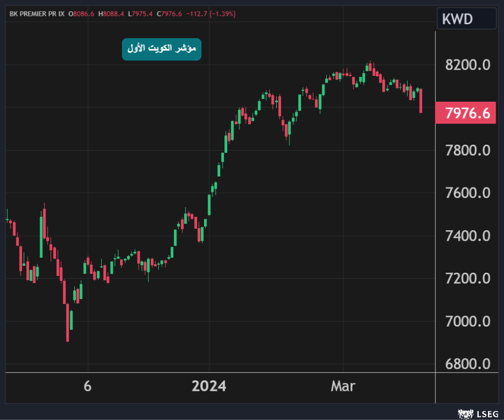
Task: Click the last red candlestick on the chart
Action: (x=420, y=101)
